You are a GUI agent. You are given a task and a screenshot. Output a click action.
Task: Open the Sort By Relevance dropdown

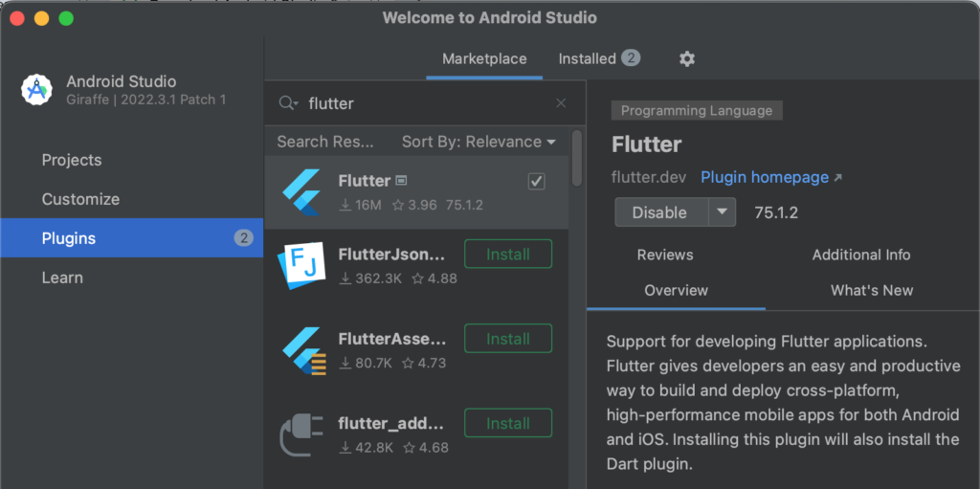coord(479,142)
